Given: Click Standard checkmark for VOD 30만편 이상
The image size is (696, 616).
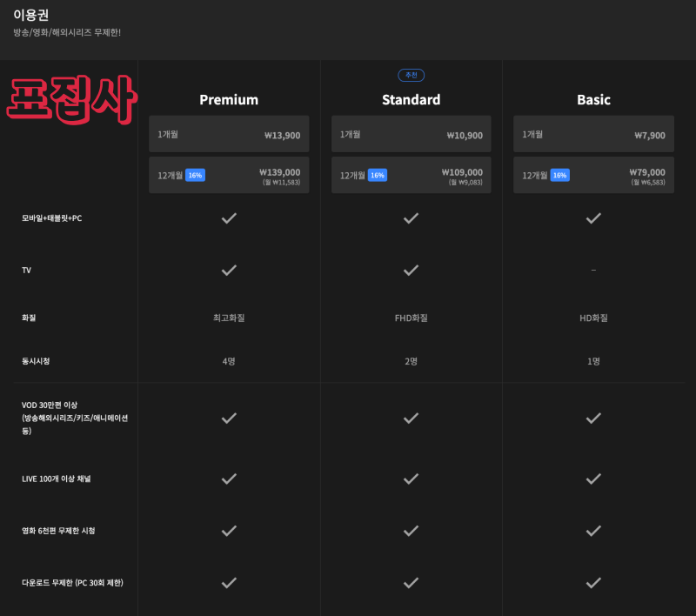Looking at the screenshot, I should click(411, 418).
